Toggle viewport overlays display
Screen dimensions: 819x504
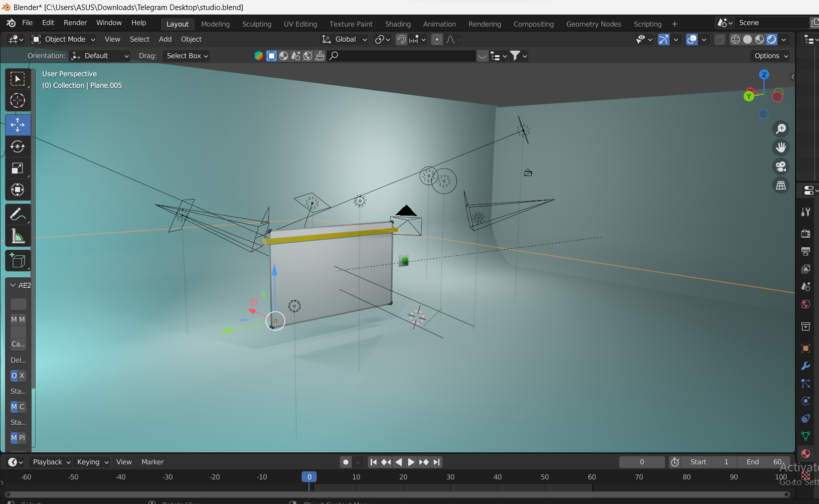click(x=692, y=40)
